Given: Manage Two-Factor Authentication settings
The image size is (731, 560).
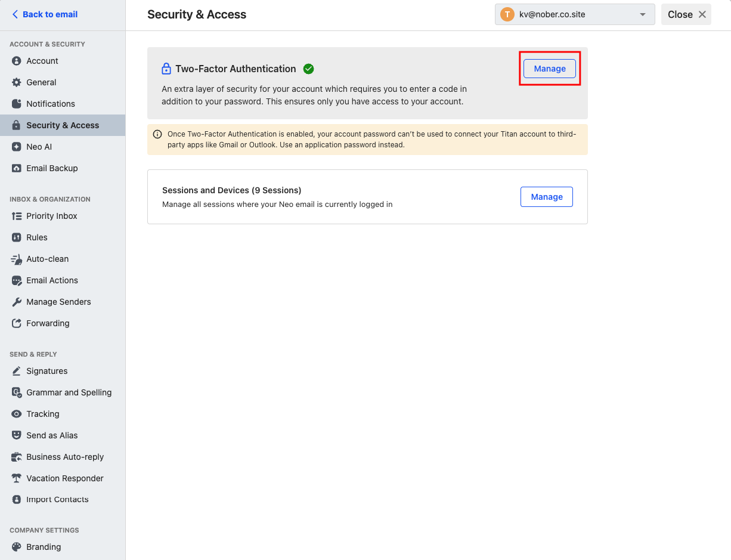Looking at the screenshot, I should pos(550,69).
